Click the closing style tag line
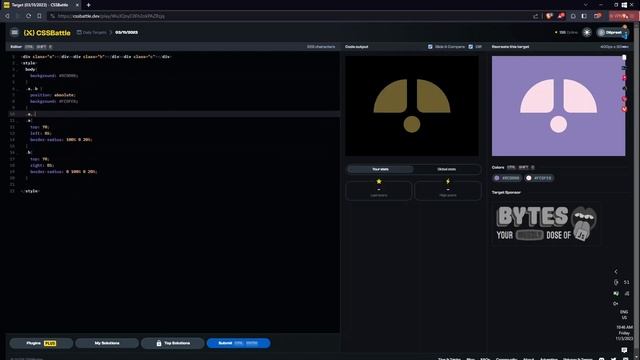Screen dimensions: 640x360 point(31,191)
